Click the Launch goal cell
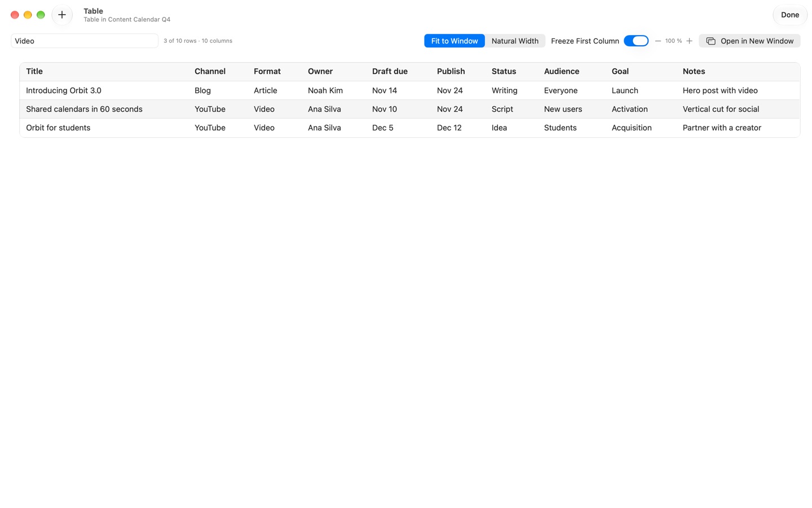Image resolution: width=812 pixels, height=508 pixels. (625, 90)
